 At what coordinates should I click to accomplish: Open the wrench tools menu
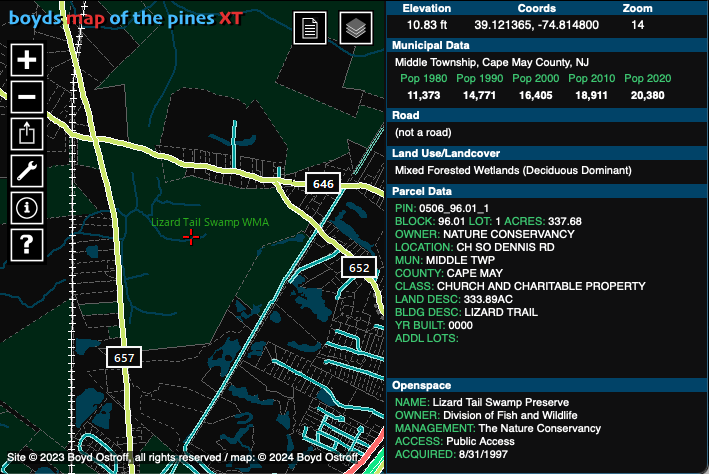tap(27, 169)
